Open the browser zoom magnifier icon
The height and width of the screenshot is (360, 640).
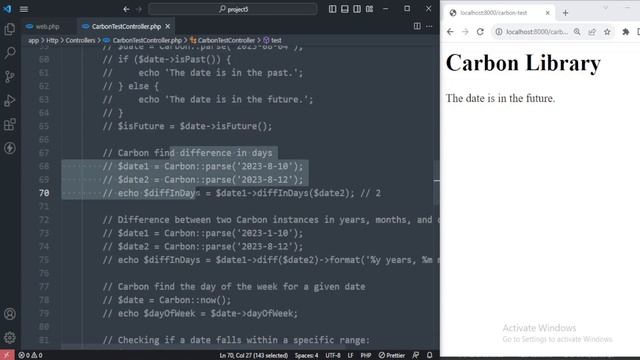click(x=577, y=31)
